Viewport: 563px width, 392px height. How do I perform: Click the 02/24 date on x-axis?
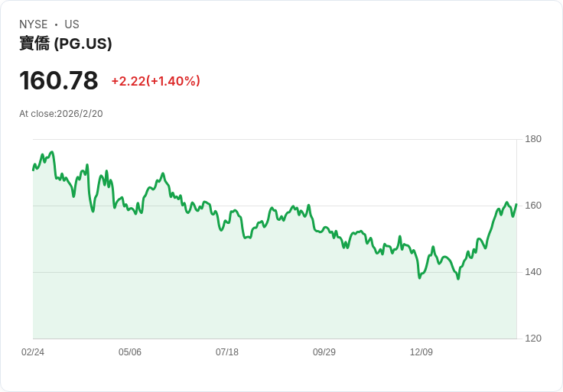click(x=33, y=352)
